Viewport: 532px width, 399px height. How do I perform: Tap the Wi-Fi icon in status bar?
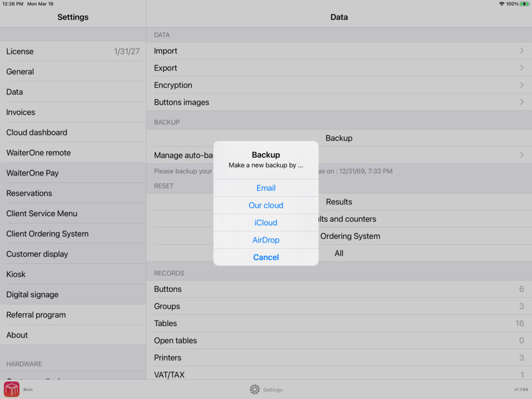tap(501, 4)
